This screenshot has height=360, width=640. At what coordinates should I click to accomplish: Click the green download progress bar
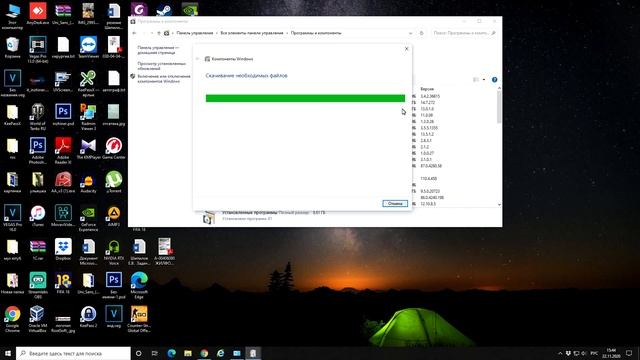(305, 98)
